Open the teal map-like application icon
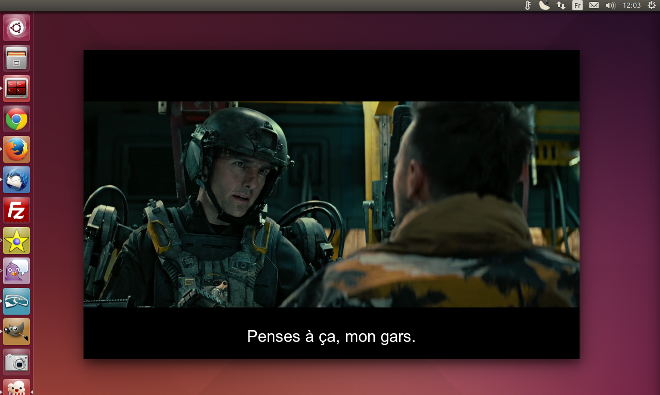660x395 pixels. coord(16,302)
